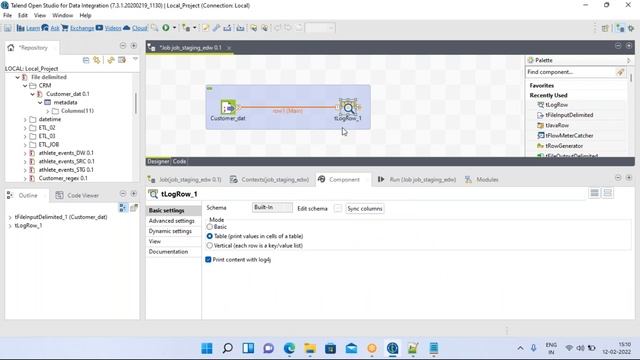Open the Window menu
The height and width of the screenshot is (360, 640).
62,16
